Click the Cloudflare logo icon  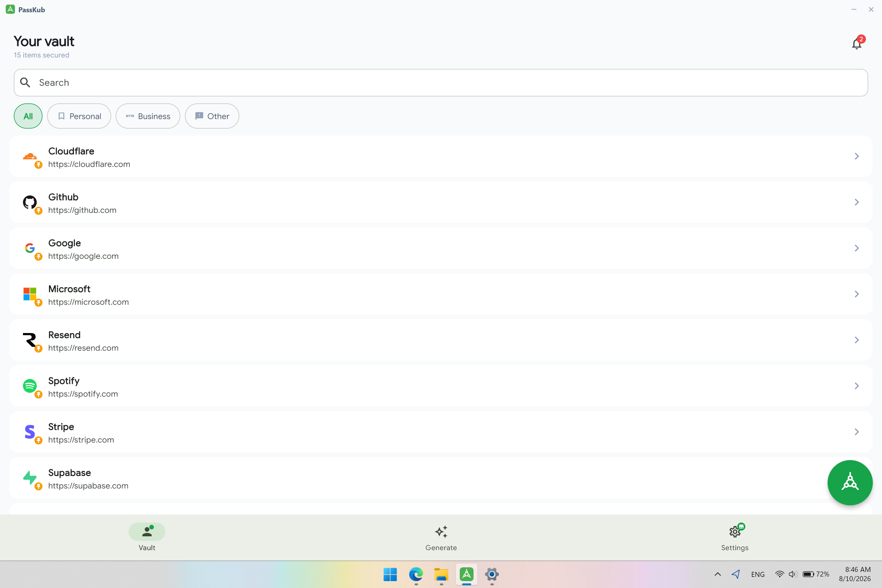[x=30, y=156]
